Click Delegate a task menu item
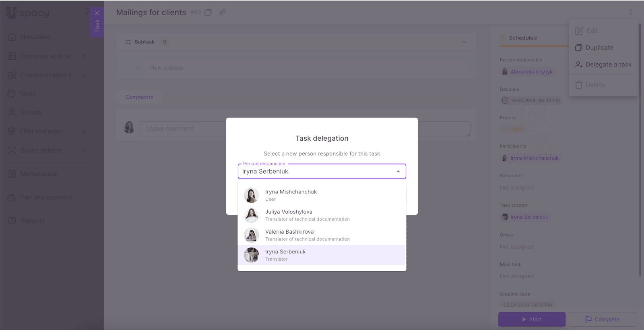 603,64
